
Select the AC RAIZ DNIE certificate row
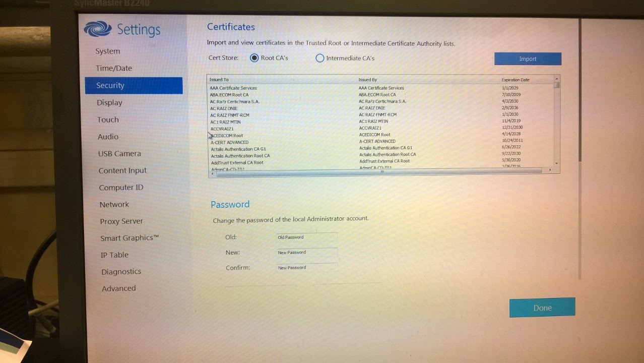(x=380, y=108)
